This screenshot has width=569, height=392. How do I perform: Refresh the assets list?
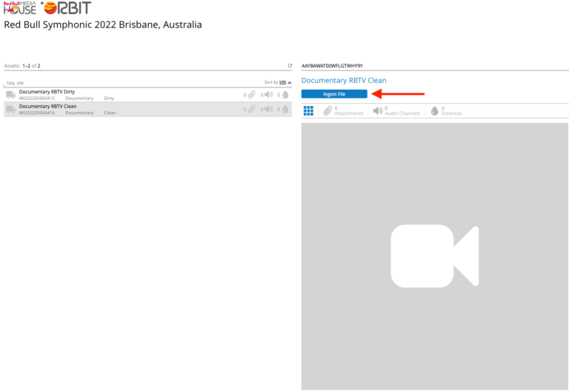click(290, 66)
